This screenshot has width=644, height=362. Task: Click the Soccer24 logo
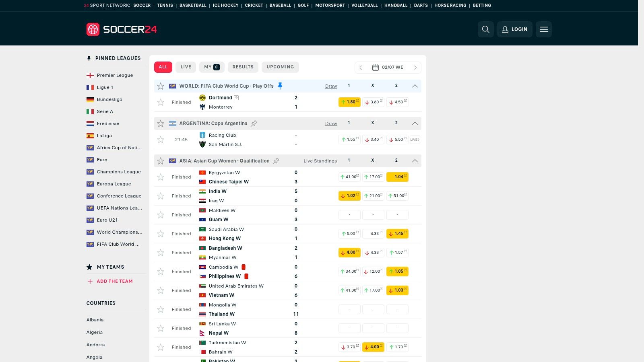[120, 29]
